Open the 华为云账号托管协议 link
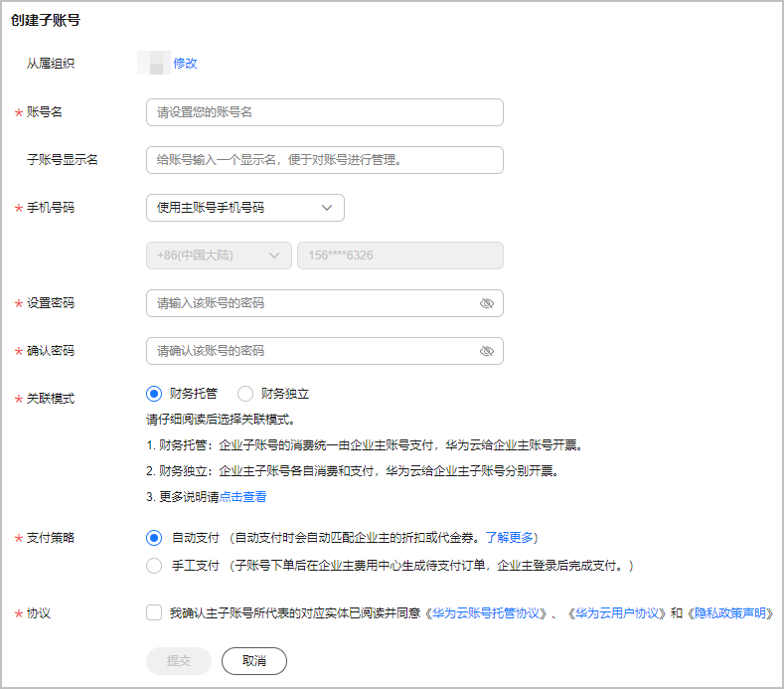Image resolution: width=784 pixels, height=689 pixels. point(488,614)
